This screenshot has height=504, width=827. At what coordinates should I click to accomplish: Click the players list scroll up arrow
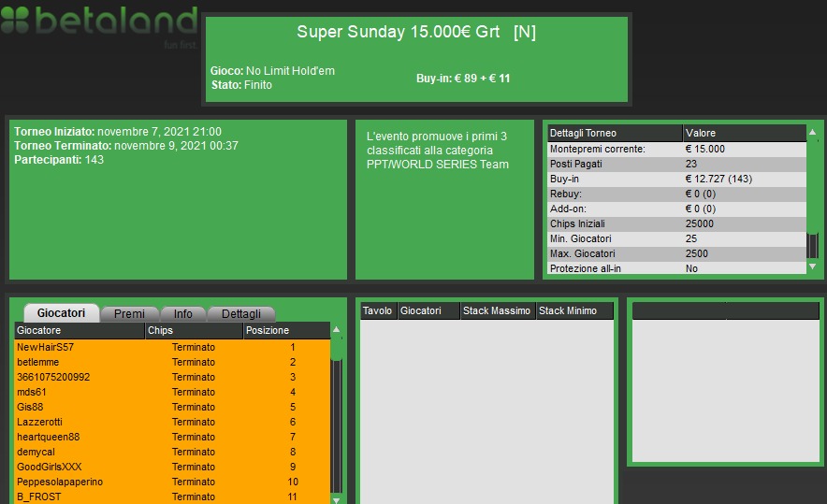coord(337,329)
